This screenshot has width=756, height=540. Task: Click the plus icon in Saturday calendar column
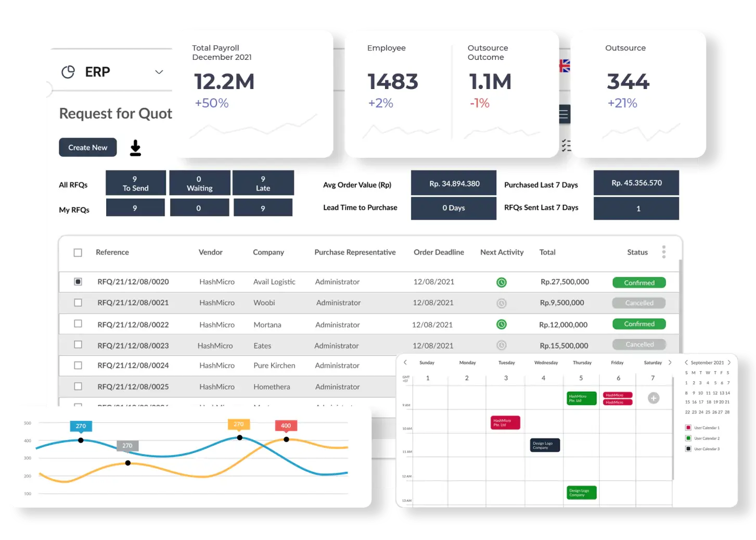(x=654, y=398)
